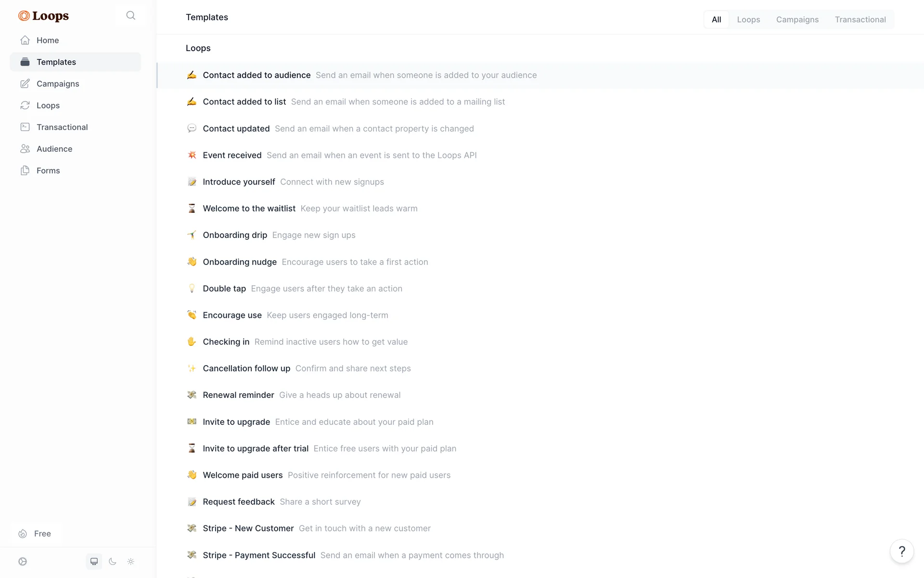
Task: Open settings gear icon at bottom left
Action: (23, 561)
